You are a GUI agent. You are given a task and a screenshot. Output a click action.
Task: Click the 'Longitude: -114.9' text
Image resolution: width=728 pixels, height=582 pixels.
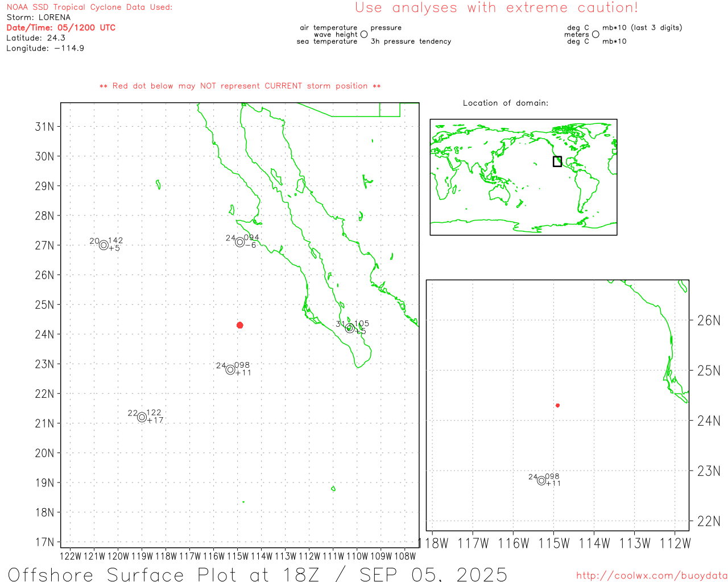point(45,48)
